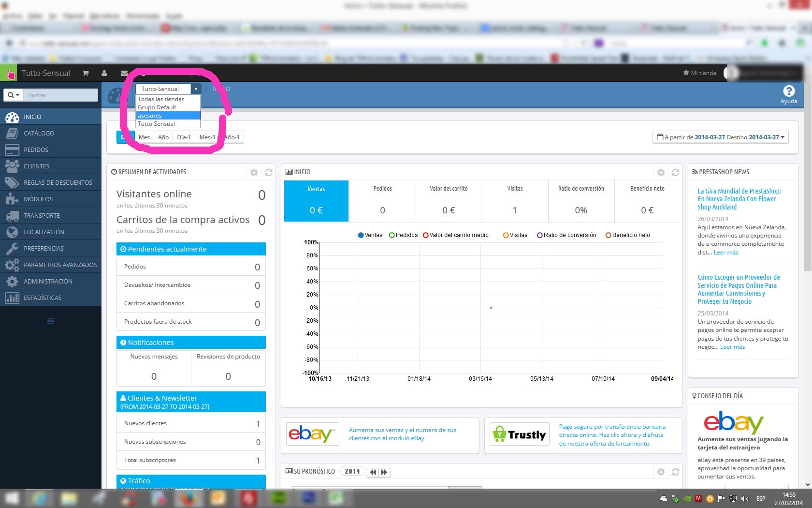Open settings gear of Inicio panel

coord(661,172)
